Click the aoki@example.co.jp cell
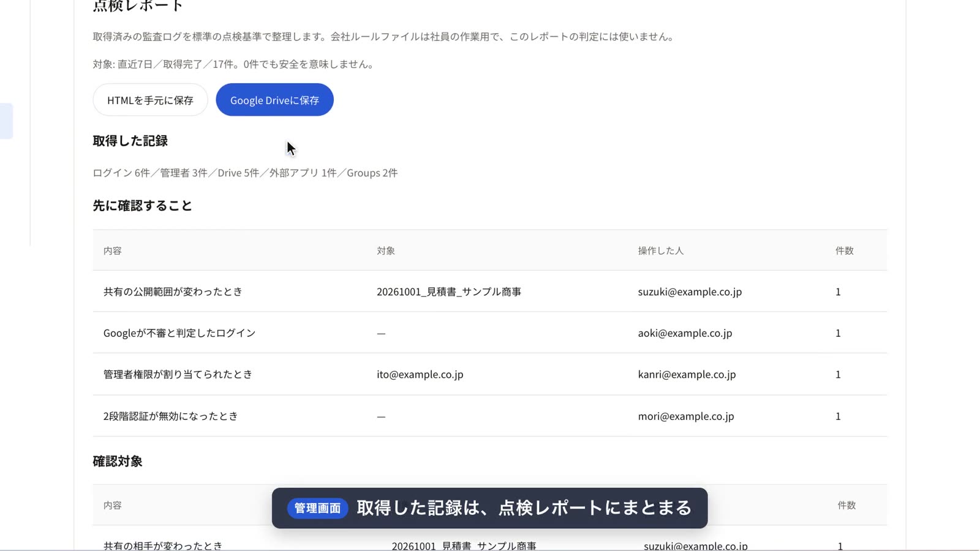This screenshot has width=980, height=551. 685,333
